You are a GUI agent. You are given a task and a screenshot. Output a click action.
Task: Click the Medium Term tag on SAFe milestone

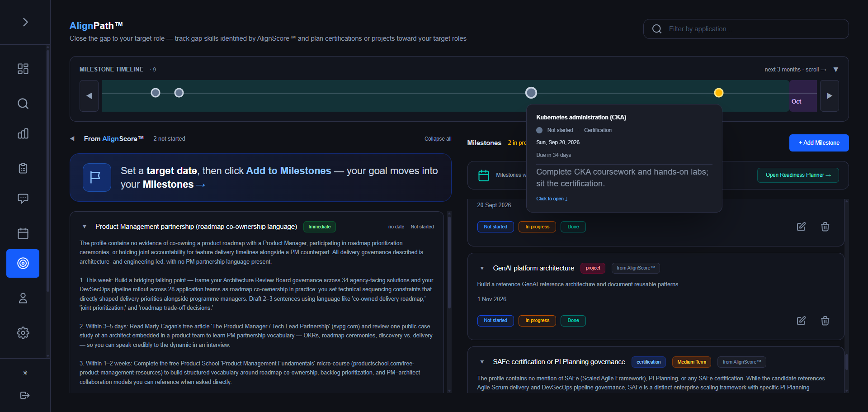click(x=692, y=362)
